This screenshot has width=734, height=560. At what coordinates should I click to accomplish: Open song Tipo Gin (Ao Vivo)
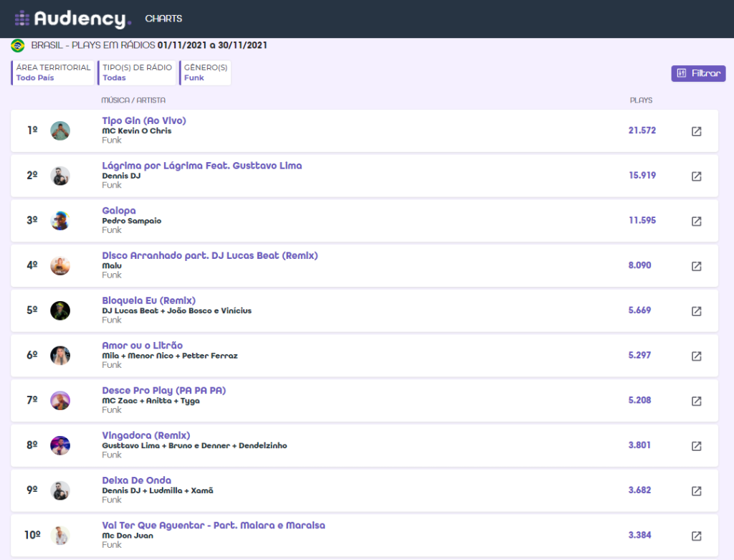[x=144, y=120]
